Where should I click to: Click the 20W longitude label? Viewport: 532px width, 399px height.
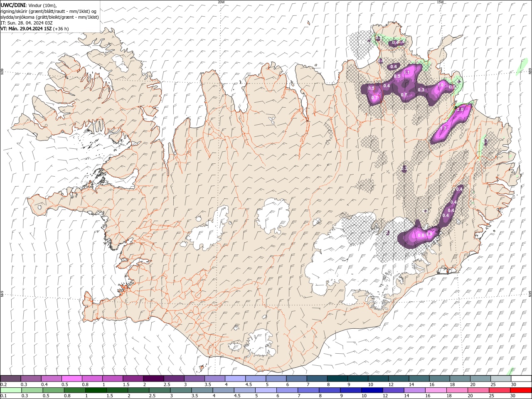pyautogui.click(x=221, y=2)
